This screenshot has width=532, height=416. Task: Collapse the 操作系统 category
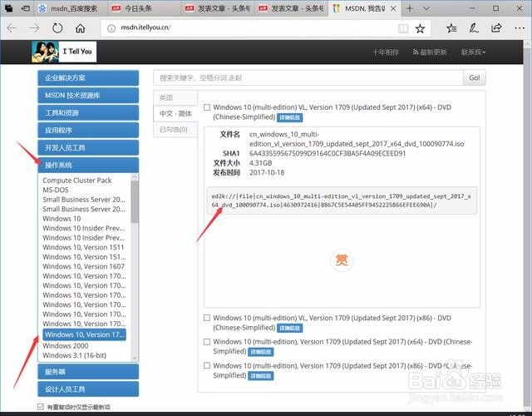[88, 165]
